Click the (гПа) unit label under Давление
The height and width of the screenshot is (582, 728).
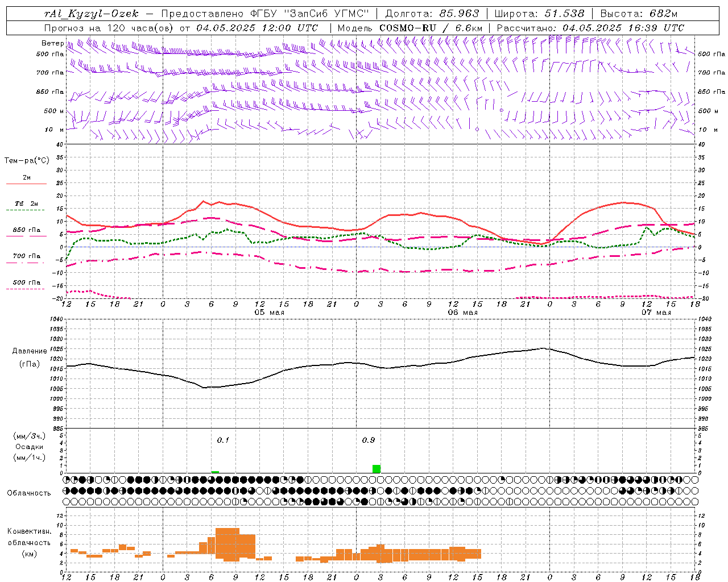[x=28, y=364]
